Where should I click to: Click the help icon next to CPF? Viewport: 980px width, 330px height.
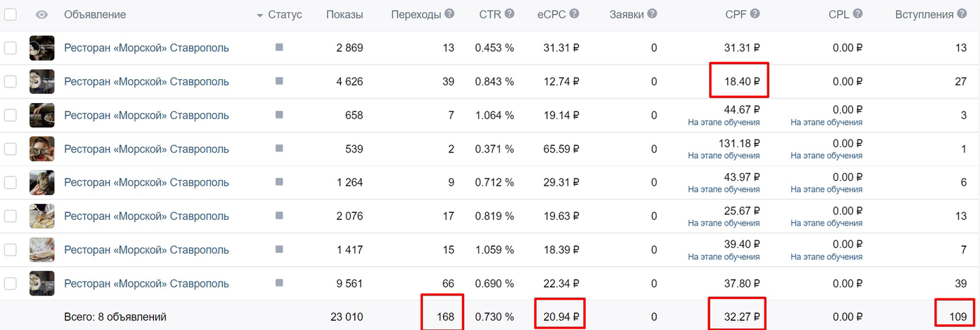tap(755, 14)
